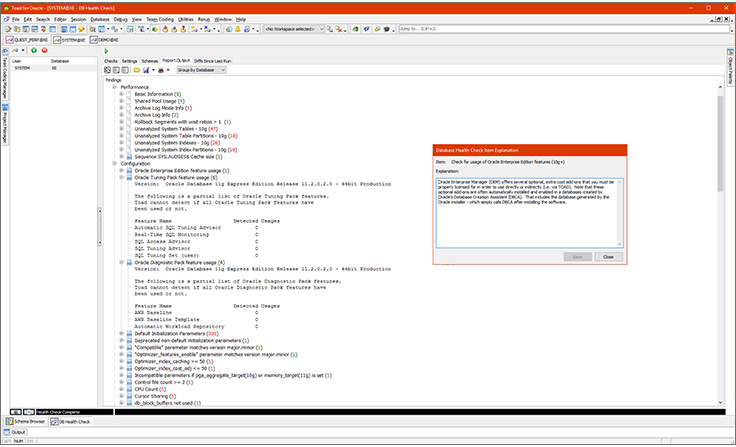736x447 pixels.
Task: Collapse the Configuration tree node
Action: (x=115, y=163)
